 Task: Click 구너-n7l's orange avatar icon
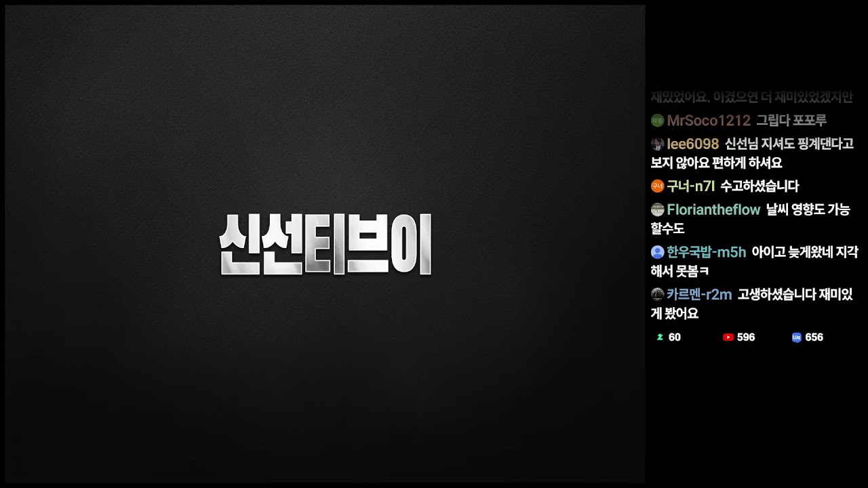tap(657, 186)
